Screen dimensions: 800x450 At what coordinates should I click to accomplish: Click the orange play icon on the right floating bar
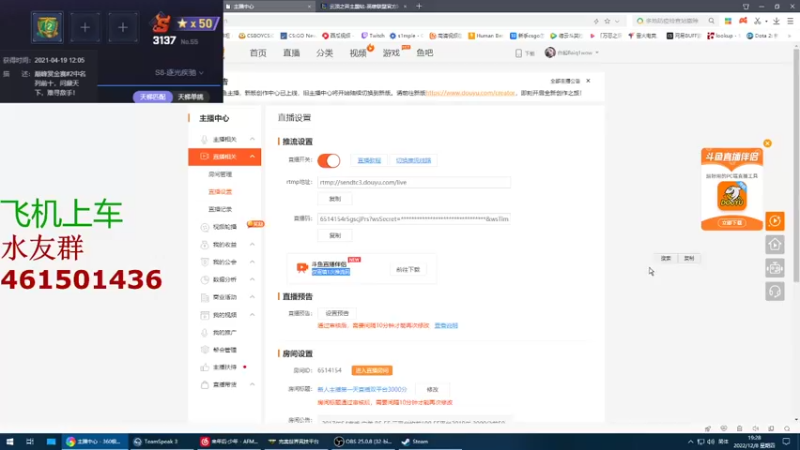tap(775, 221)
